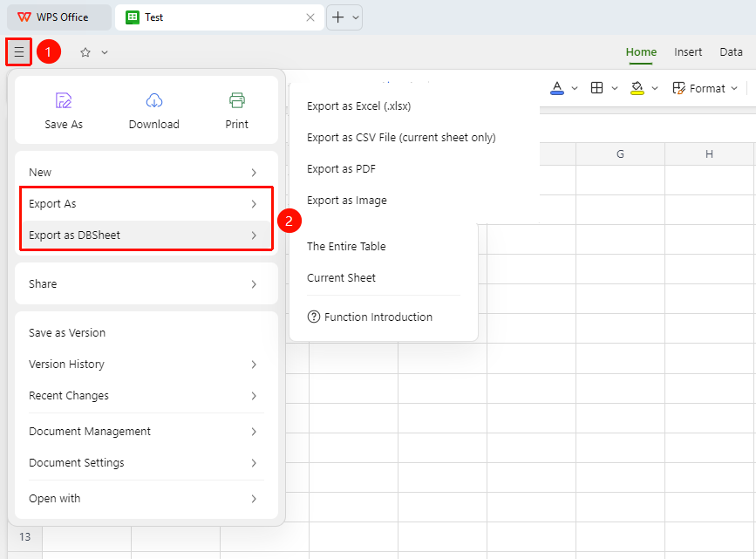756x559 pixels.
Task: Click the plus new tab button
Action: point(338,17)
